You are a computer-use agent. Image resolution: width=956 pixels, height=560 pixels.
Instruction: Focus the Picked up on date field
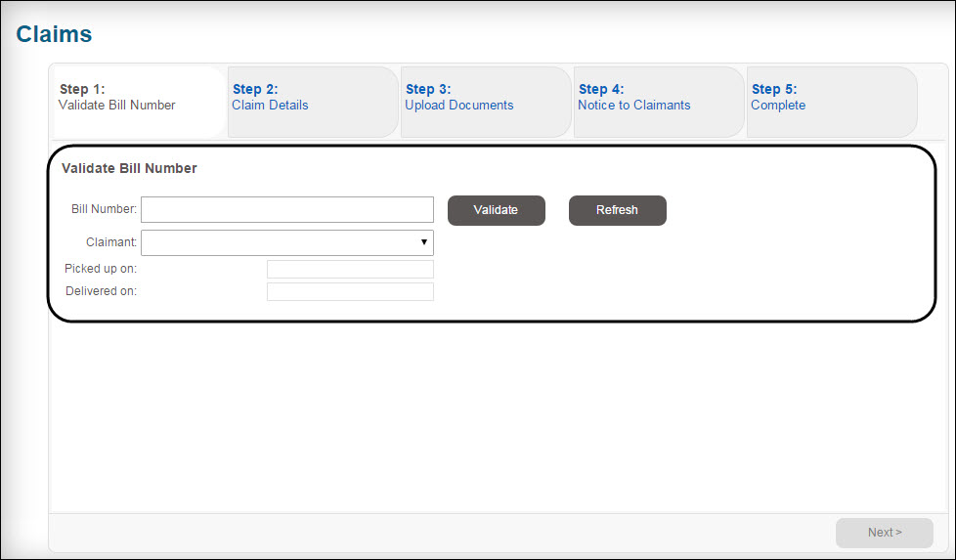click(351, 269)
